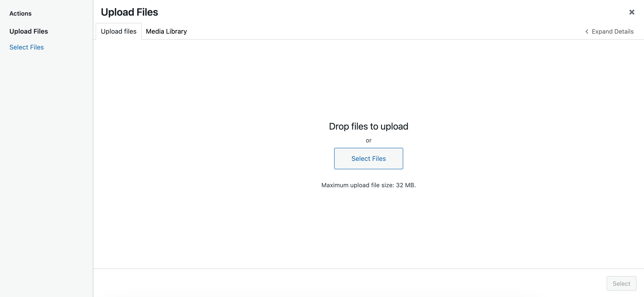The width and height of the screenshot is (644, 297).
Task: Click the Drop files to upload heading
Action: (x=368, y=126)
